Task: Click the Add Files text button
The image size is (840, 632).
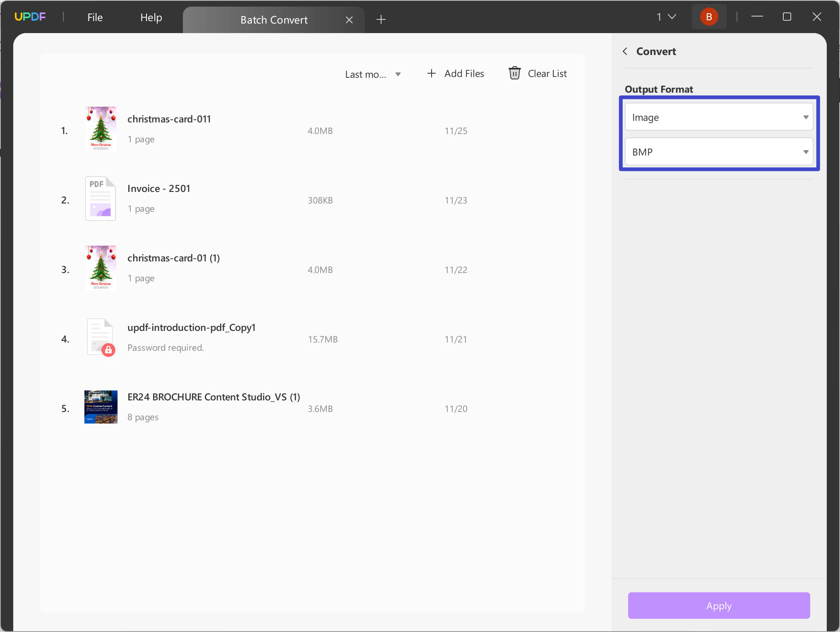Action: tap(464, 74)
